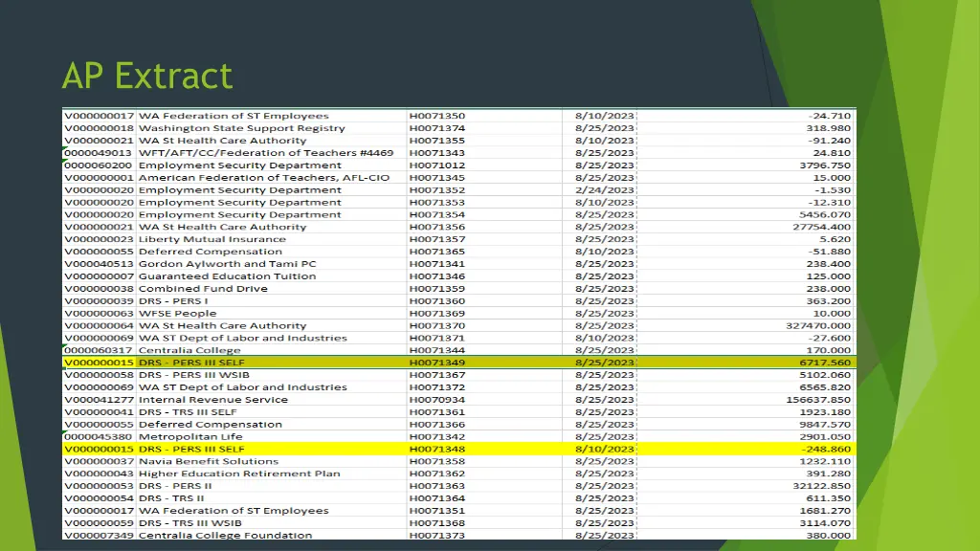Click vendor ID V000041277
Image resolution: width=980 pixels, height=551 pixels.
point(99,400)
